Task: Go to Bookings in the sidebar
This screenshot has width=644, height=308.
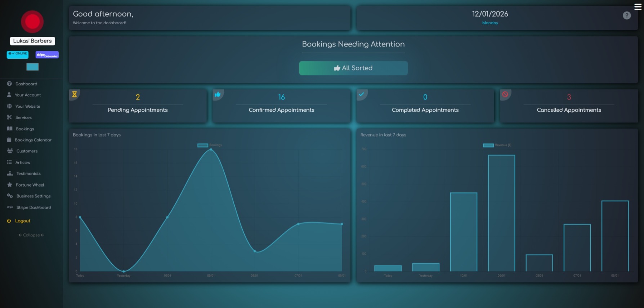Action: 25,129
